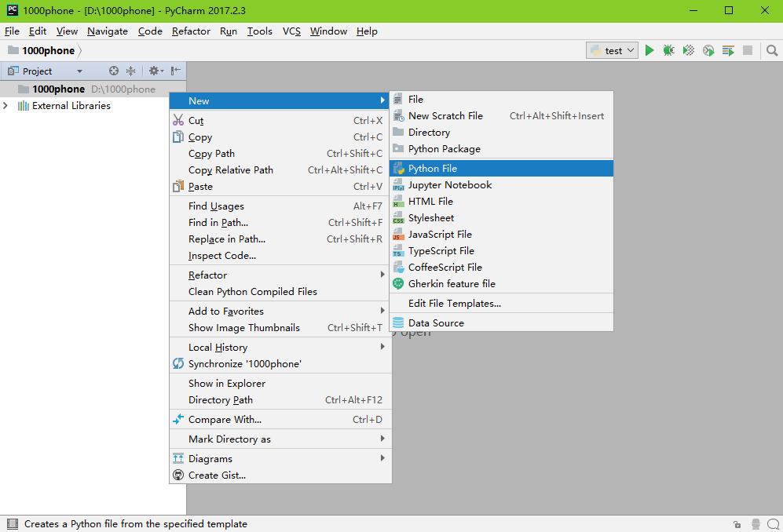Click Create Gist...
Screen dimensions: 783x532
280,475
